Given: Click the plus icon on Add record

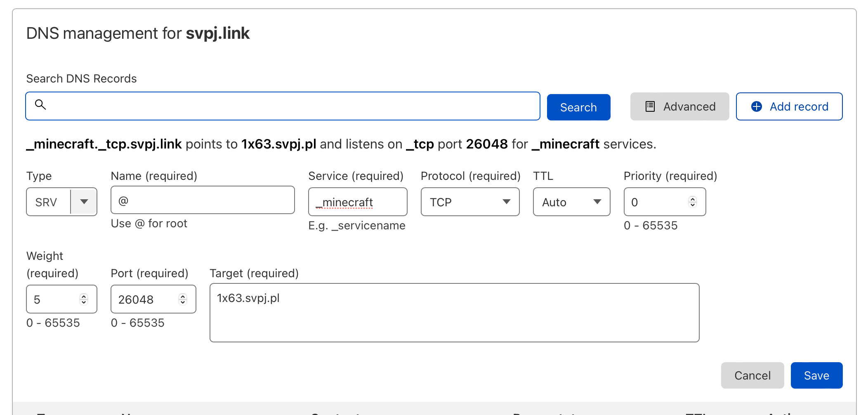Looking at the screenshot, I should [757, 106].
